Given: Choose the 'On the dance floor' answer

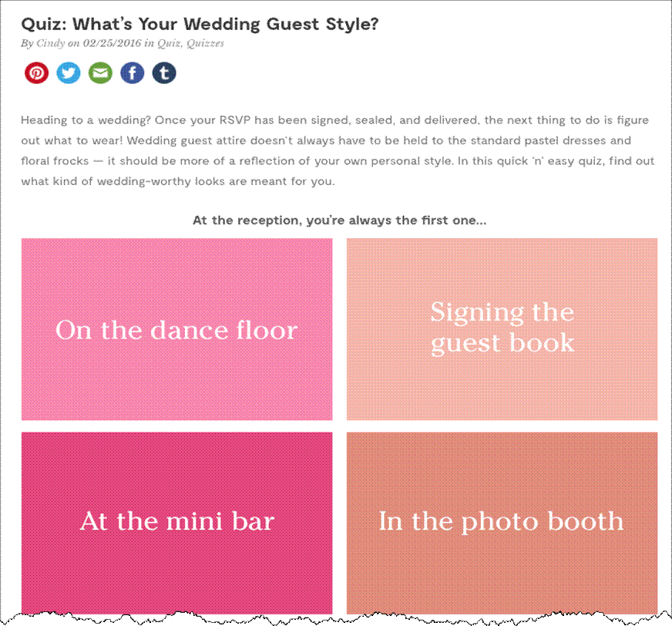Looking at the screenshot, I should coord(176,329).
